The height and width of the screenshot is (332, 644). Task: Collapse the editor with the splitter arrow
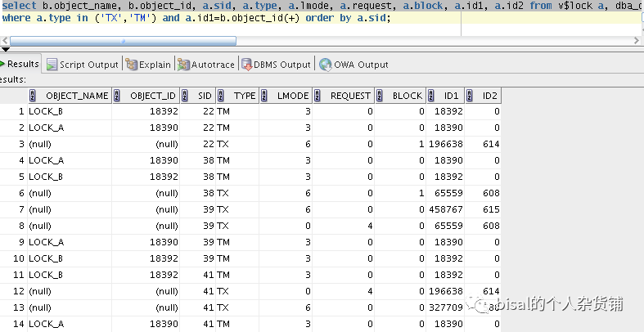(x=4, y=50)
